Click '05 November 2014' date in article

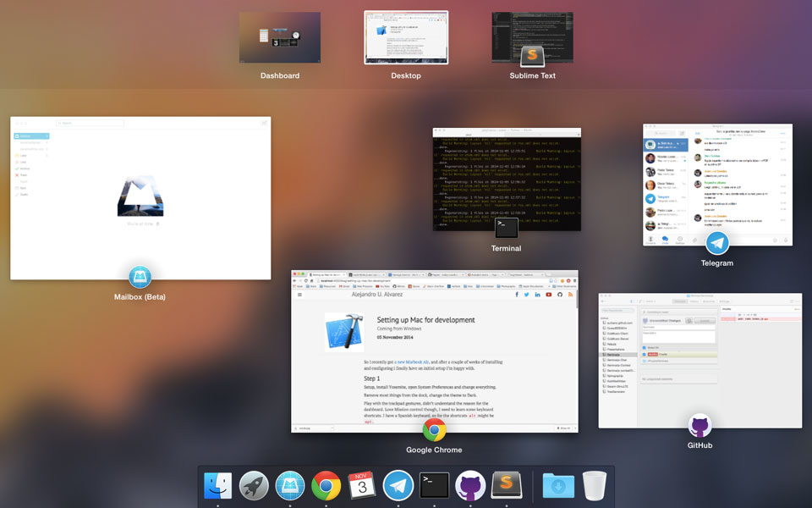point(395,337)
